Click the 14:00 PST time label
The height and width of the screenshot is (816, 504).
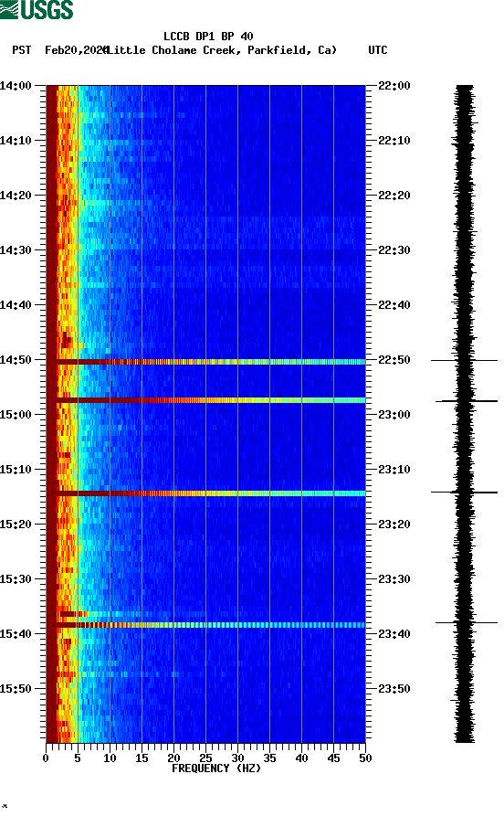coord(16,85)
